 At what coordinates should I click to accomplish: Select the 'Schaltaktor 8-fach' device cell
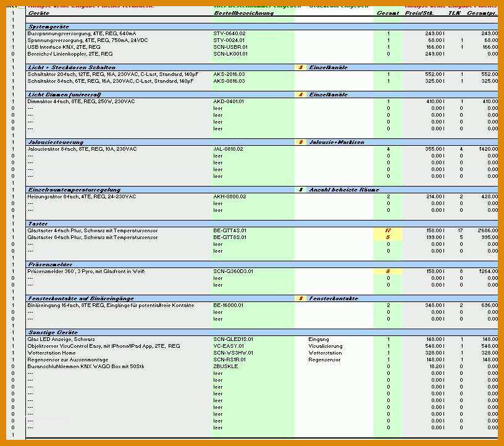tap(110, 81)
